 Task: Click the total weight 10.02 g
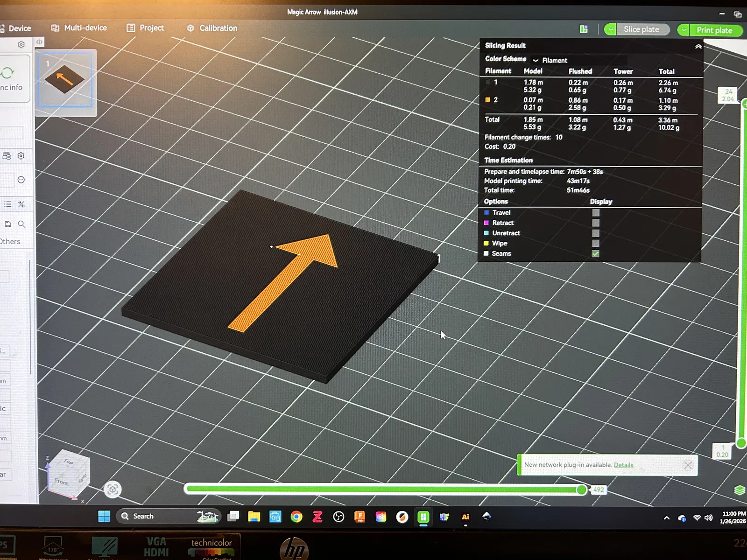tap(669, 127)
